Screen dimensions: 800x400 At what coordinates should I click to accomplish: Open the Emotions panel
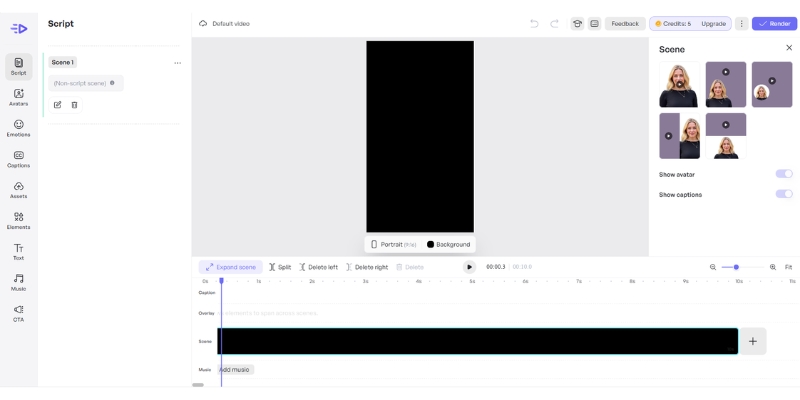coord(18,128)
